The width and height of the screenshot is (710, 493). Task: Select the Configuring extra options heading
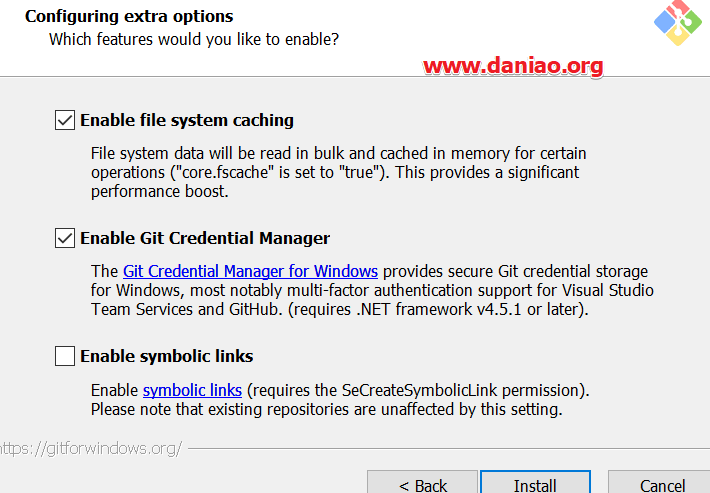point(129,16)
